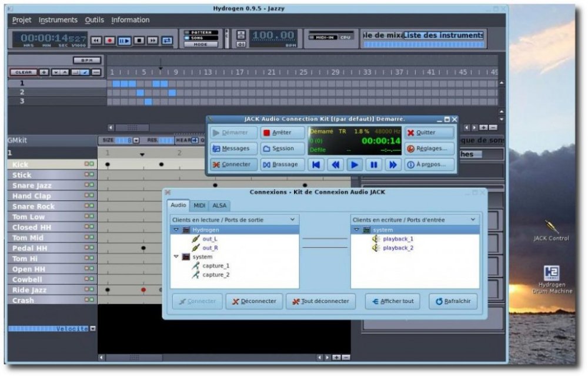Click the Tout déconnecter button
This screenshot has width=588, height=377.
pos(320,301)
